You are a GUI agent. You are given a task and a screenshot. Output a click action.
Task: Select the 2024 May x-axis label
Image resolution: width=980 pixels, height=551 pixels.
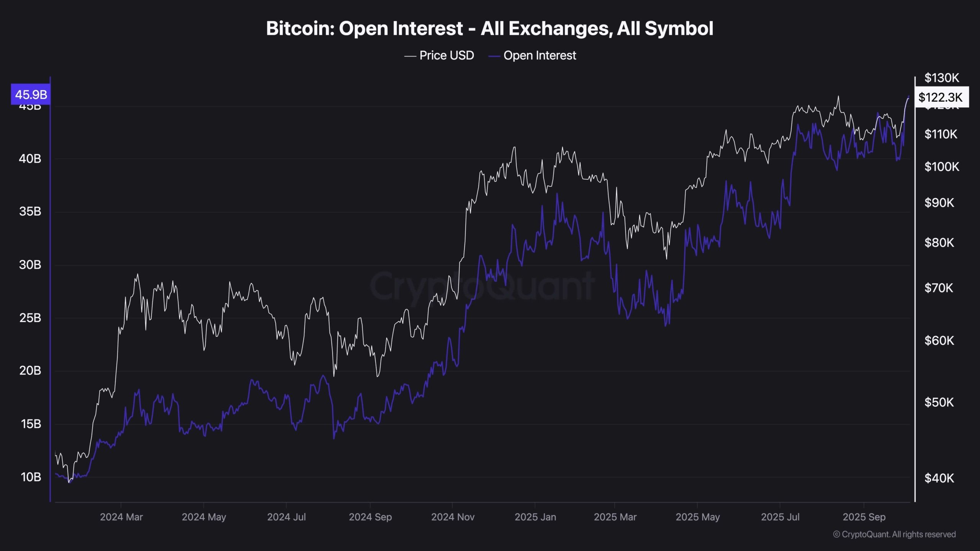tap(204, 517)
